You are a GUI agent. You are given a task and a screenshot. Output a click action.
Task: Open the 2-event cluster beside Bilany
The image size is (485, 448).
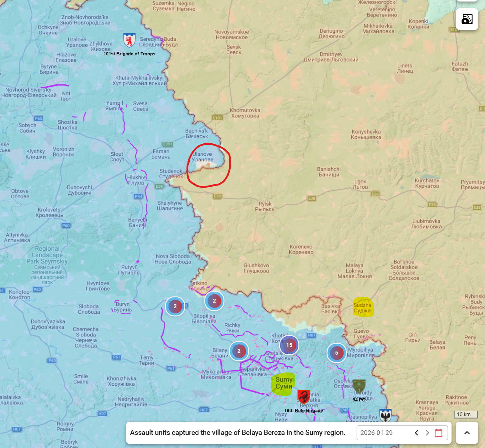click(x=239, y=351)
